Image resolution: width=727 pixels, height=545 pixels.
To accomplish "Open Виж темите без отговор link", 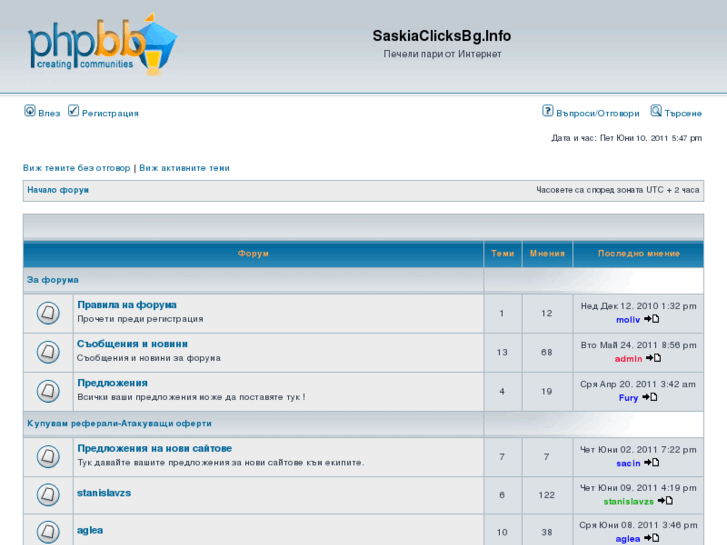I will 77,168.
